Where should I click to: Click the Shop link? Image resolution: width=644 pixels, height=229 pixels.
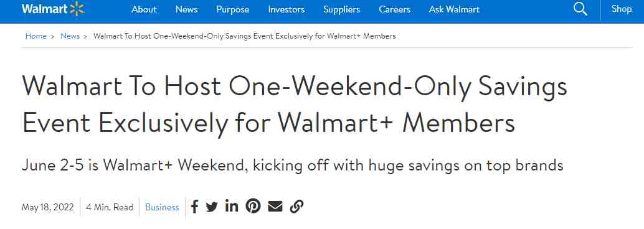coord(622,9)
